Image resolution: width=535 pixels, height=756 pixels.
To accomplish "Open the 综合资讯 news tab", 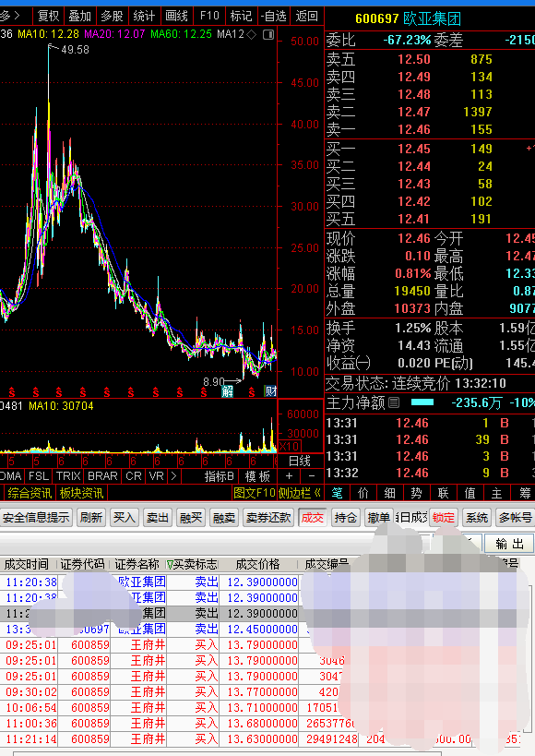I will coord(30,493).
